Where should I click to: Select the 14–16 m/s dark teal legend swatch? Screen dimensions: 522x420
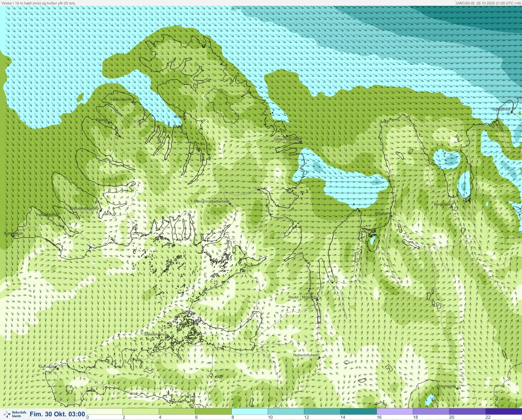pyautogui.click(x=358, y=411)
